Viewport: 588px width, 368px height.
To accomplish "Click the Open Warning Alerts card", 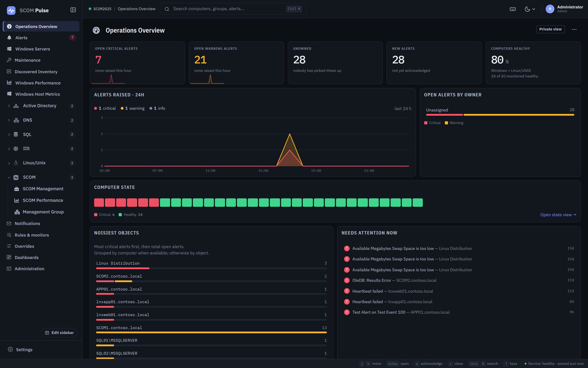I will [x=236, y=63].
